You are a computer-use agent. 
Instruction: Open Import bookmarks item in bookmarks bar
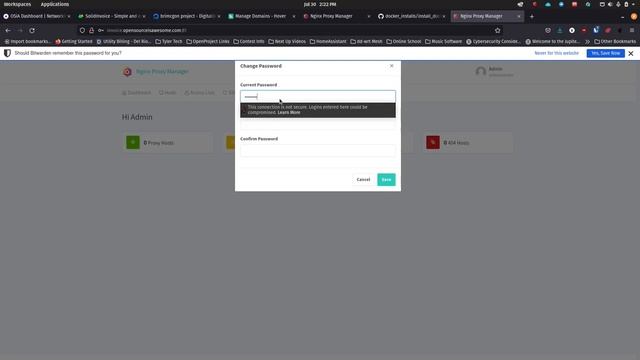click(x=27, y=41)
